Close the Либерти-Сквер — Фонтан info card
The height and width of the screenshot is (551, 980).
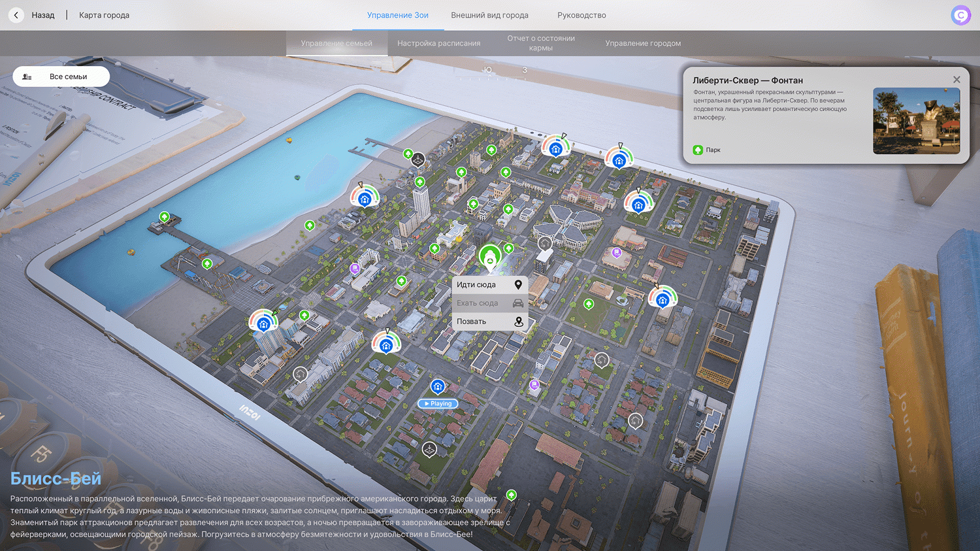click(x=956, y=80)
